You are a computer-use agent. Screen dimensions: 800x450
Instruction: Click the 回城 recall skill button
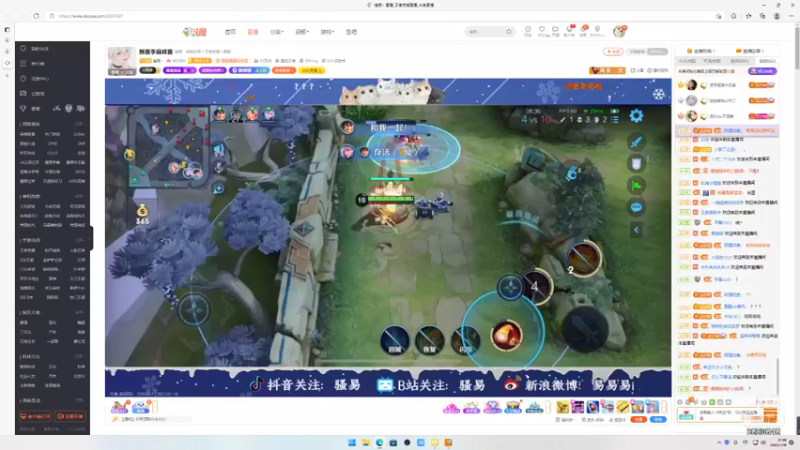395,340
